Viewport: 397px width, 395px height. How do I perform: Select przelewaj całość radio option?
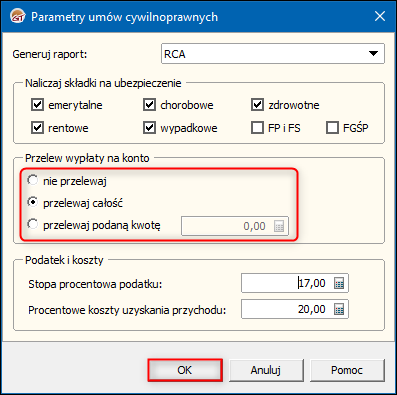pos(33,202)
